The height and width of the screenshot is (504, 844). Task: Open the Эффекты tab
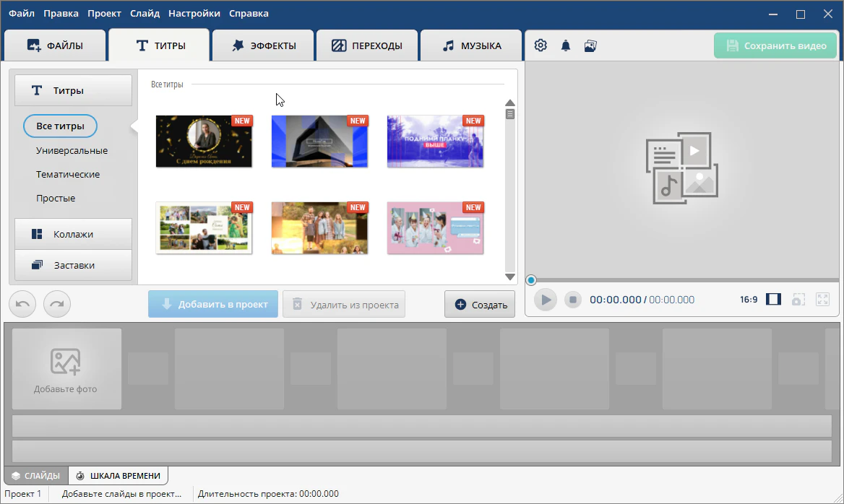(263, 45)
